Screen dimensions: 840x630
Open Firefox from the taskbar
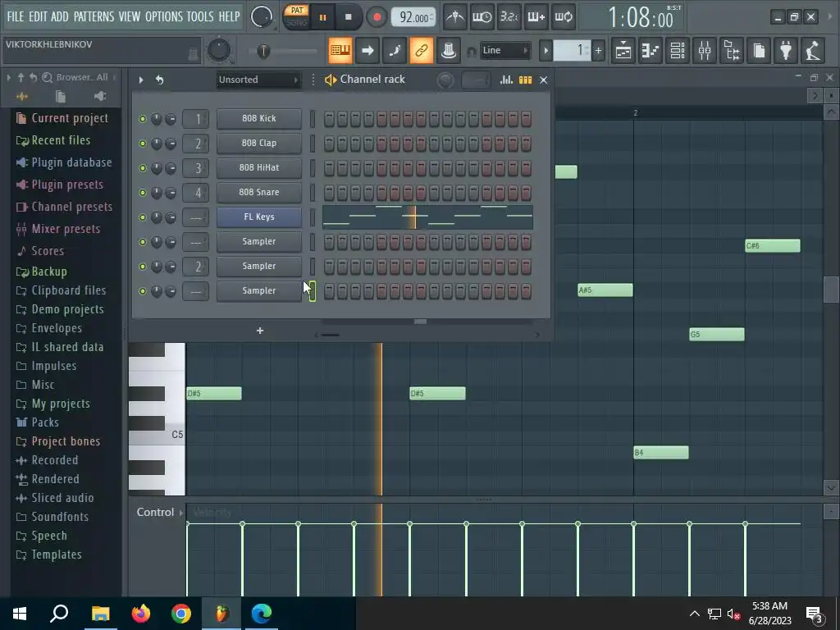coord(141,614)
